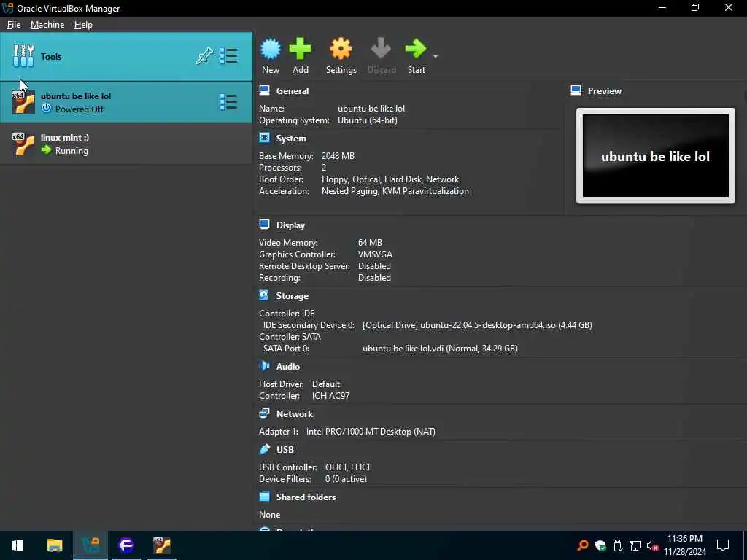Click the Powered Off status text

tap(79, 109)
